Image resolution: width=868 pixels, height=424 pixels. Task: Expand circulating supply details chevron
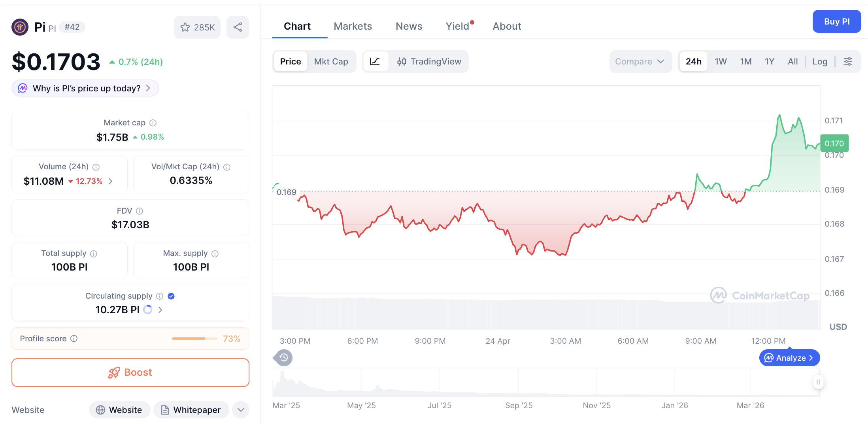tap(160, 310)
